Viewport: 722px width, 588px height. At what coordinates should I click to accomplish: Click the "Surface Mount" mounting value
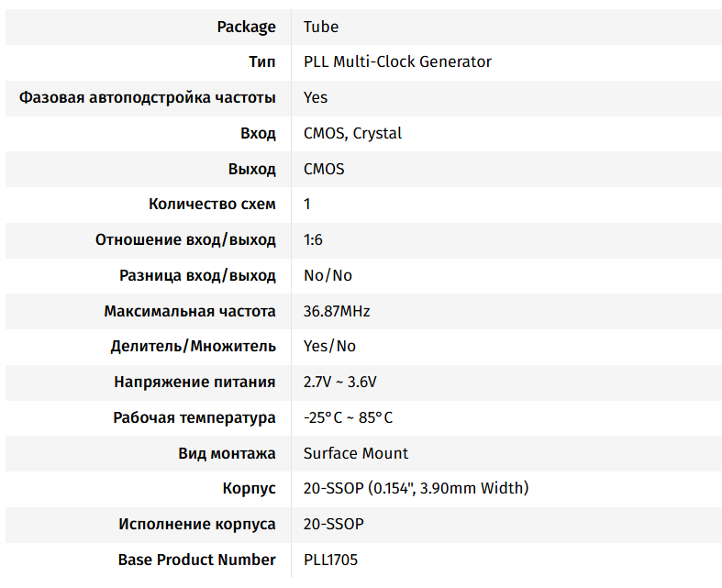356,453
